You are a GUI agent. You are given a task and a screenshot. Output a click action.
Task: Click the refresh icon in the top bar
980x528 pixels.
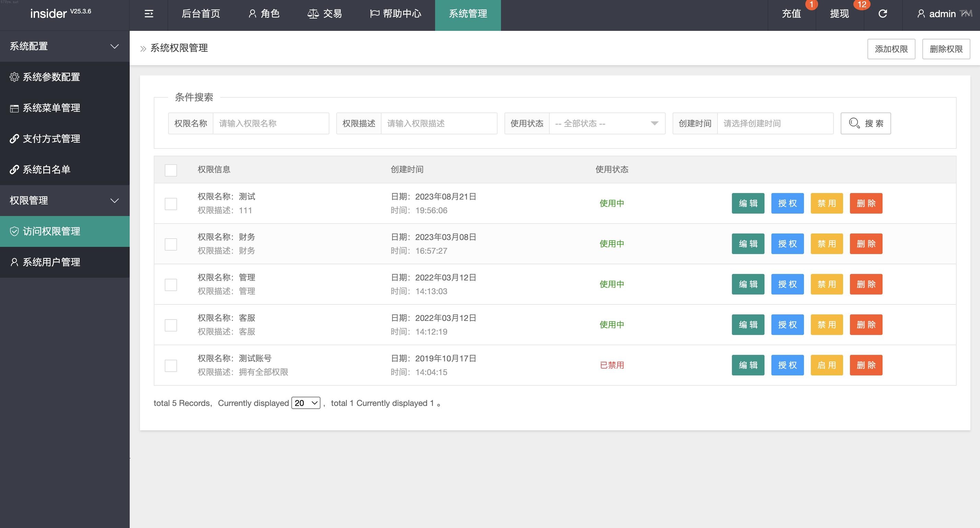coord(883,14)
